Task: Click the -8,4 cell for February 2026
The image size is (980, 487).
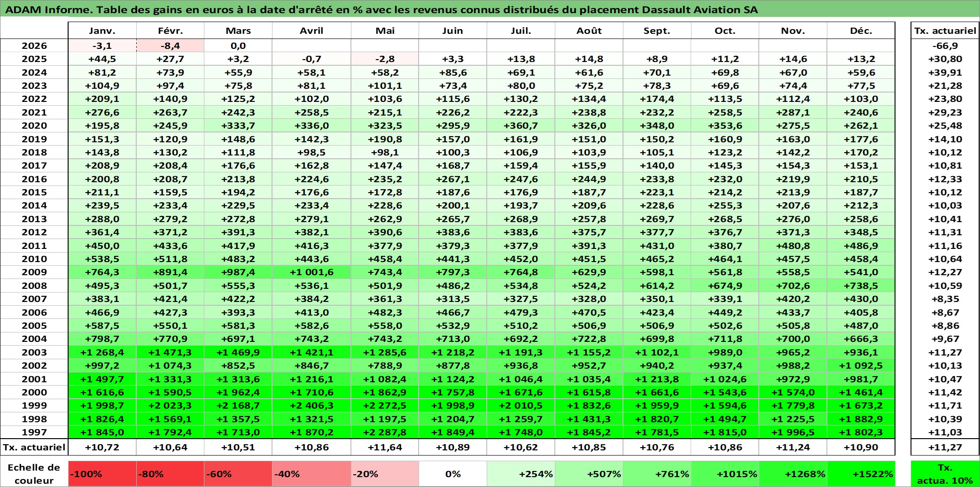Action: (x=170, y=46)
